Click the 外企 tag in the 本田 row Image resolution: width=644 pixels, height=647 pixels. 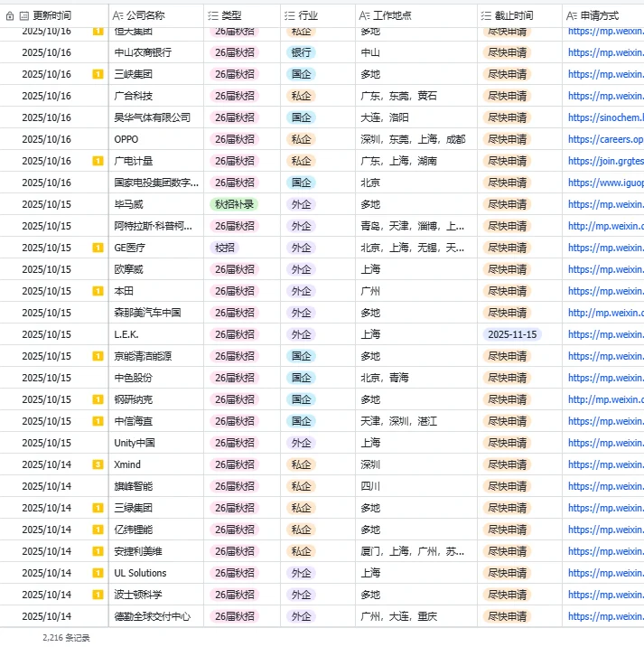click(x=301, y=291)
